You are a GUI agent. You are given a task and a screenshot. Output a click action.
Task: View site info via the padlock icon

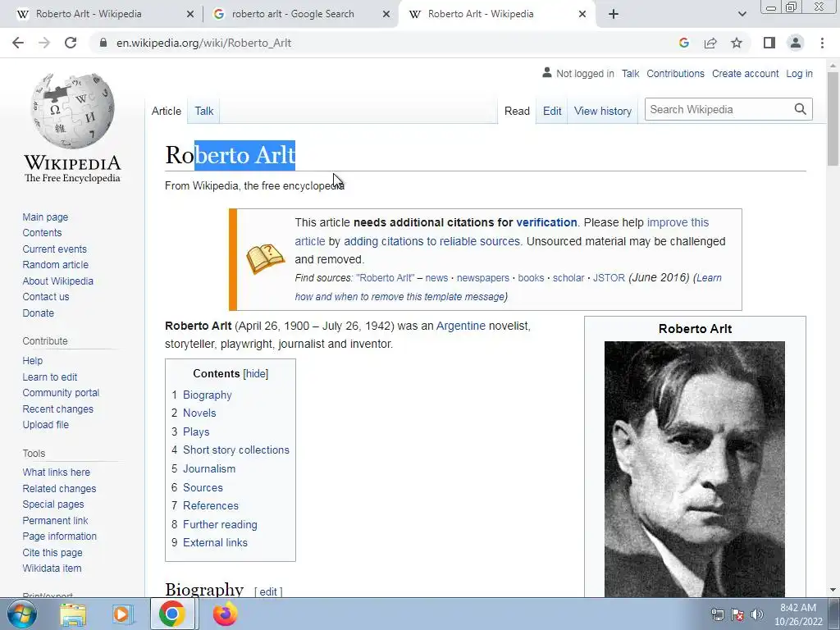coord(103,43)
